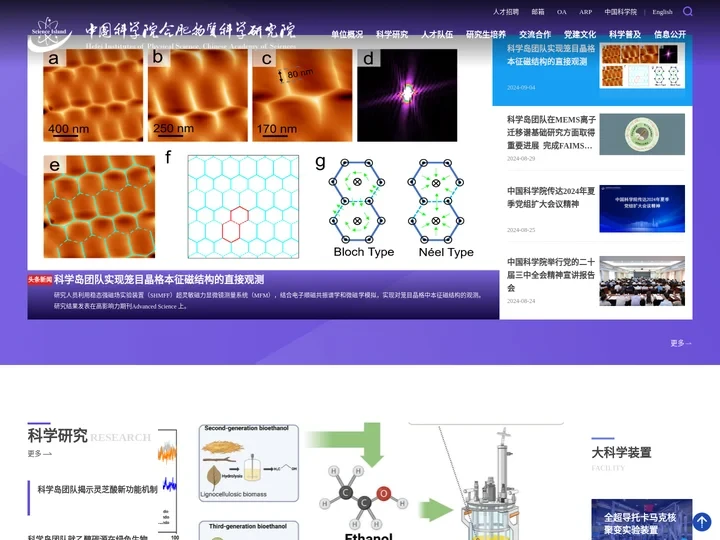720x540 pixels.
Task: Open the 人才队伍 menu
Action: 437,34
